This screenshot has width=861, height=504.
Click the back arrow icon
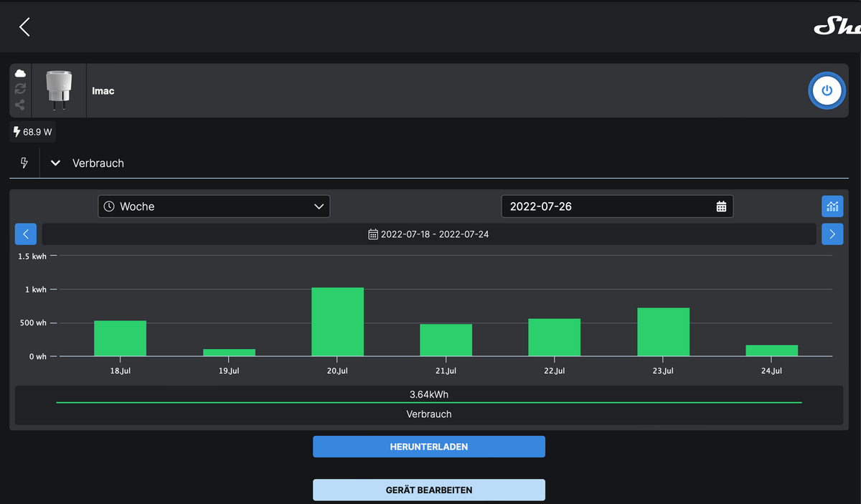point(24,27)
